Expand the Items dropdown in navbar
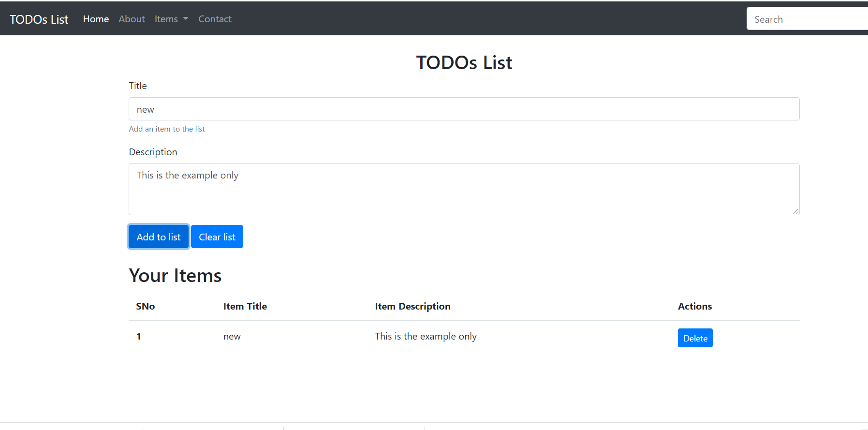The width and height of the screenshot is (868, 430). [x=171, y=19]
